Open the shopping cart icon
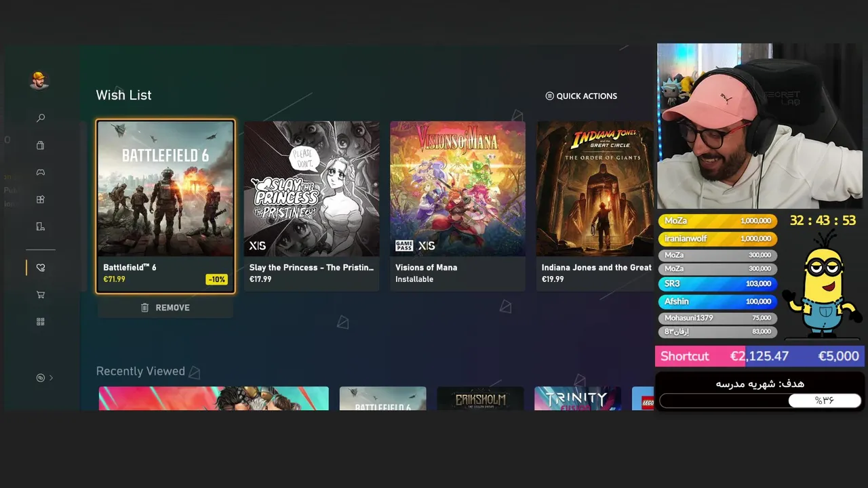This screenshot has height=488, width=868. (41, 295)
